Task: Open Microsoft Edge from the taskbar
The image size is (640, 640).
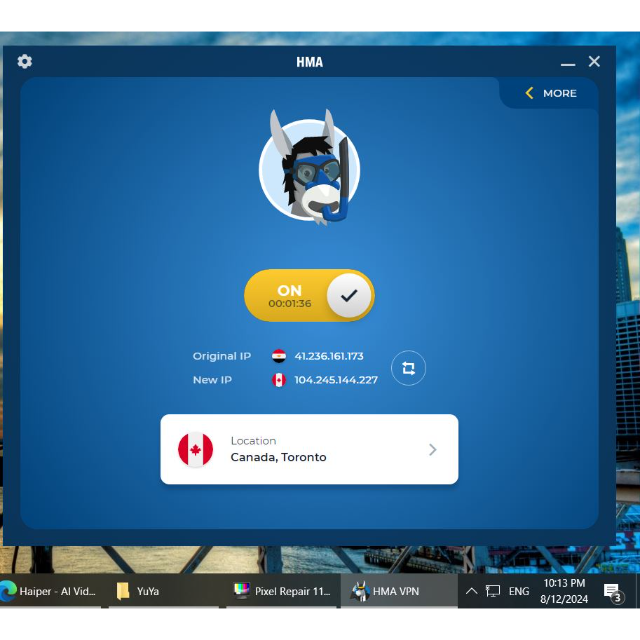Action: click(9, 591)
